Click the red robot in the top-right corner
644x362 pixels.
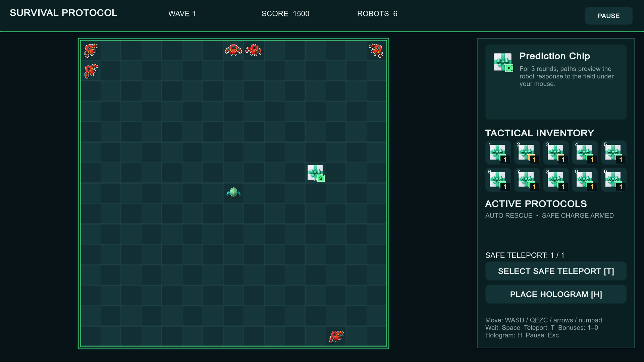[376, 50]
